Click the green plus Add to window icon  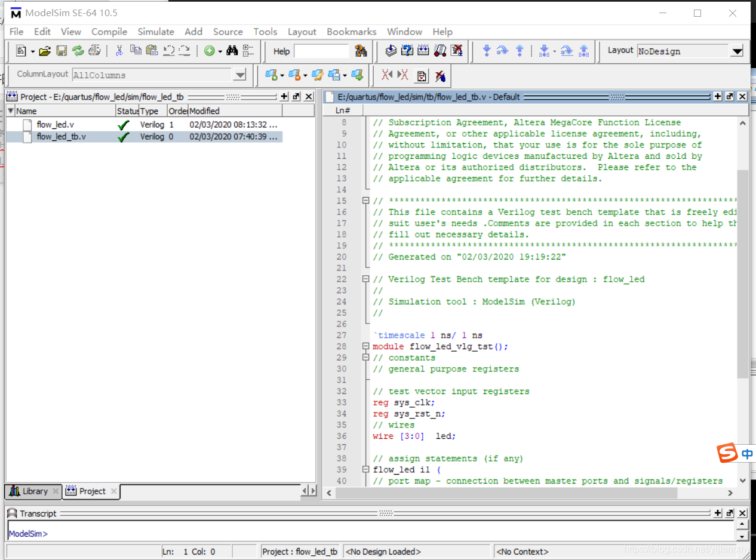(x=209, y=51)
